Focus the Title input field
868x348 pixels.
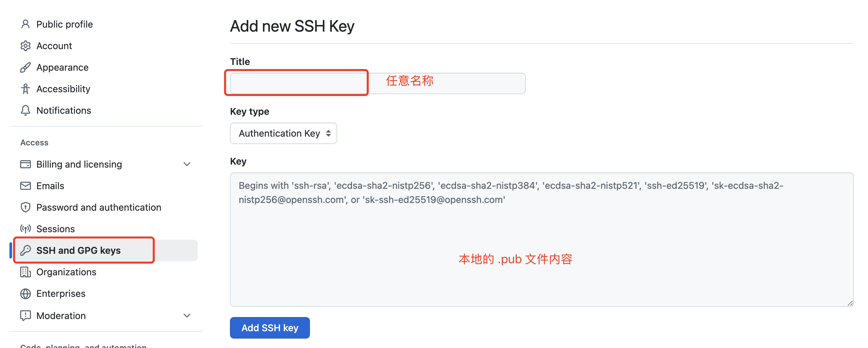[378, 83]
